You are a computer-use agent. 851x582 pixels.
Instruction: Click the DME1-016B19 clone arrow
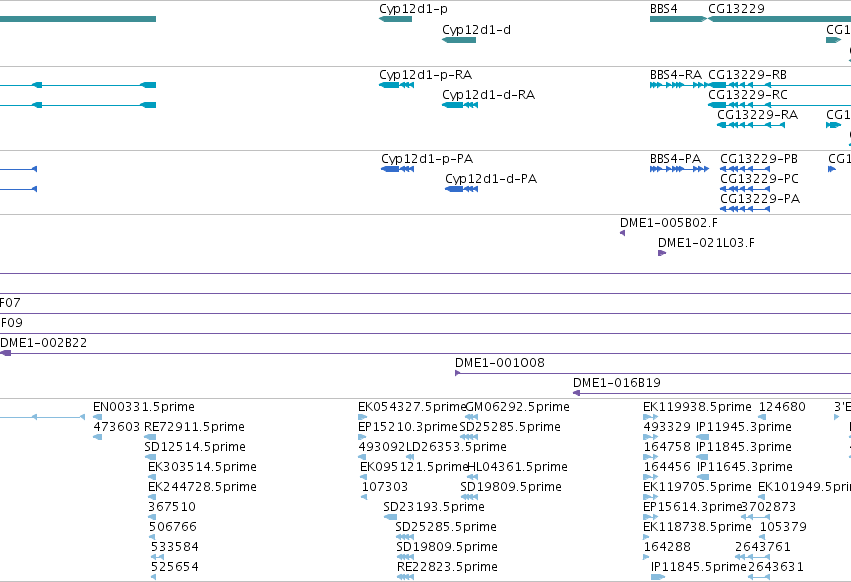pos(712,393)
